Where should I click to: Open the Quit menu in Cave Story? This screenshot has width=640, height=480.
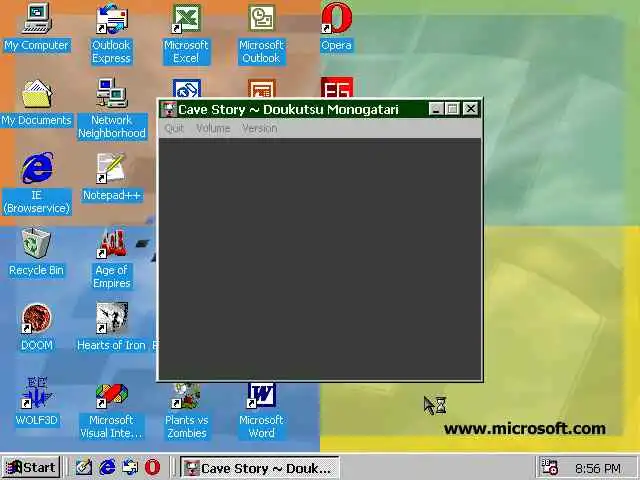pyautogui.click(x=174, y=129)
